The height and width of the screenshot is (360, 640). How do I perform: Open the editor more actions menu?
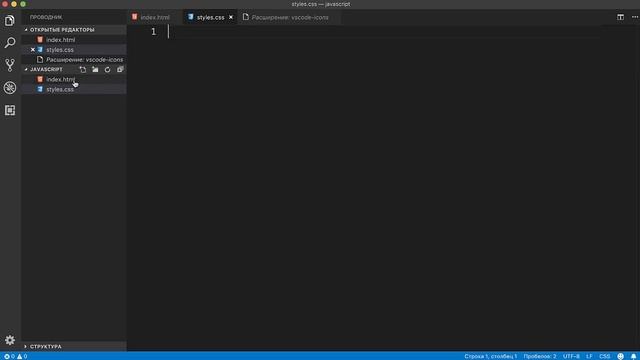point(635,17)
